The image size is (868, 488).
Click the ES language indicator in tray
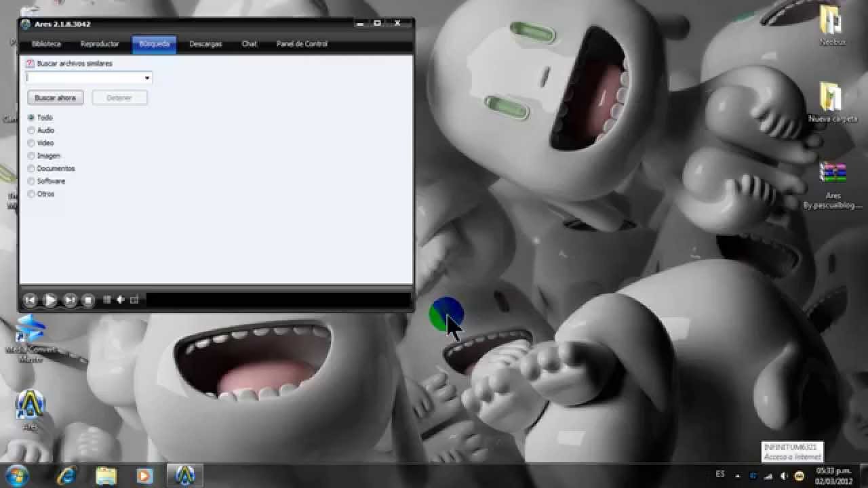tap(720, 474)
